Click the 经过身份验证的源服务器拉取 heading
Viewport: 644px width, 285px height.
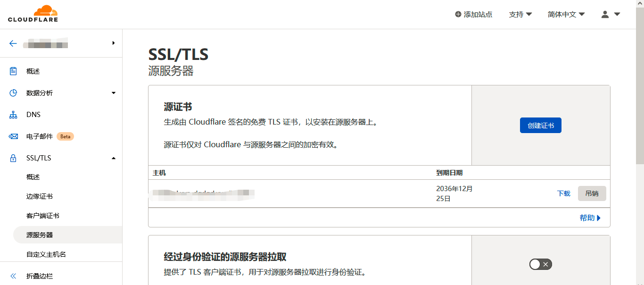(x=225, y=257)
